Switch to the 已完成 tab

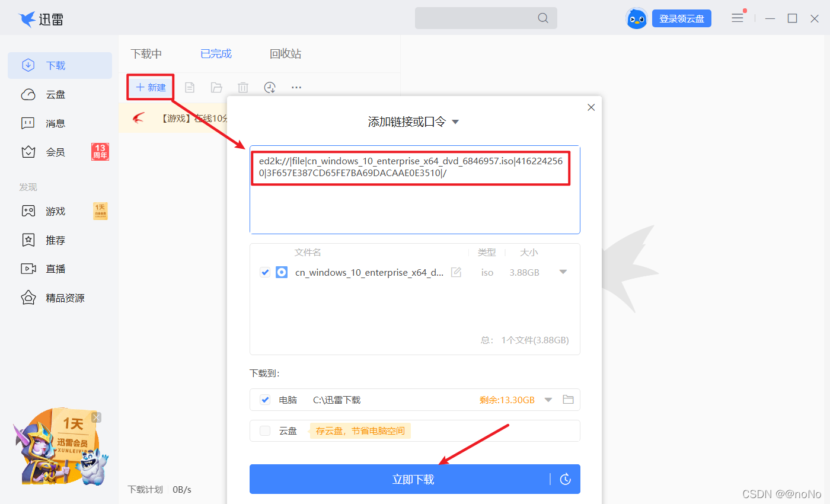[216, 53]
